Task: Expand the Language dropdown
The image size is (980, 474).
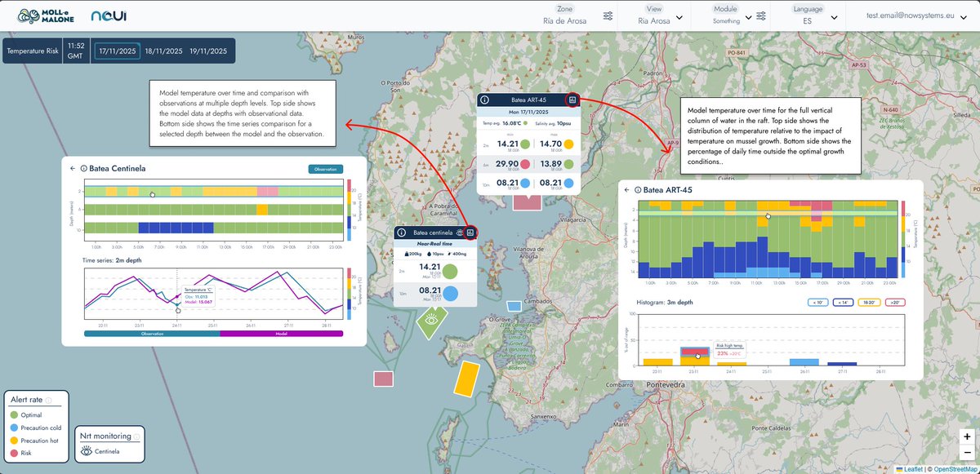Action: pos(834,17)
